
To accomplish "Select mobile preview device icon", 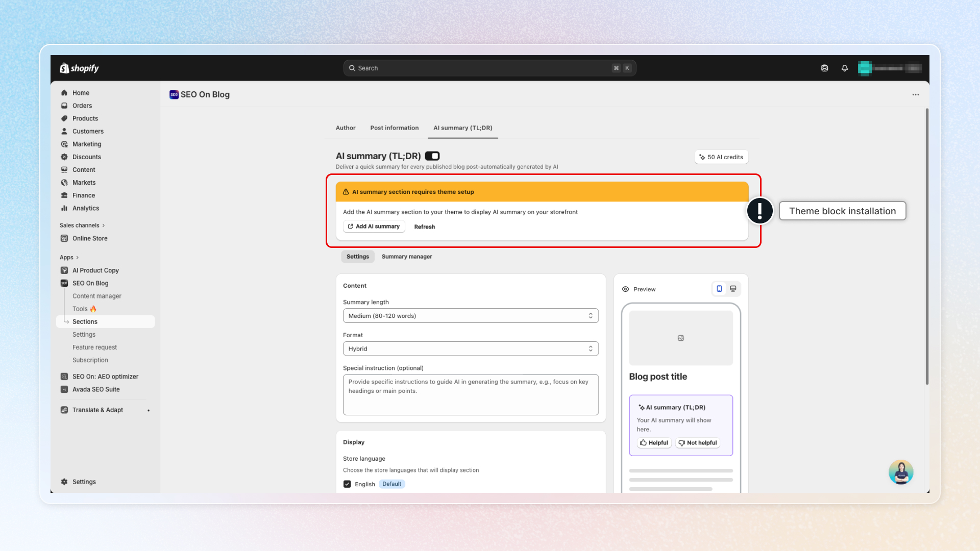I will (x=719, y=289).
